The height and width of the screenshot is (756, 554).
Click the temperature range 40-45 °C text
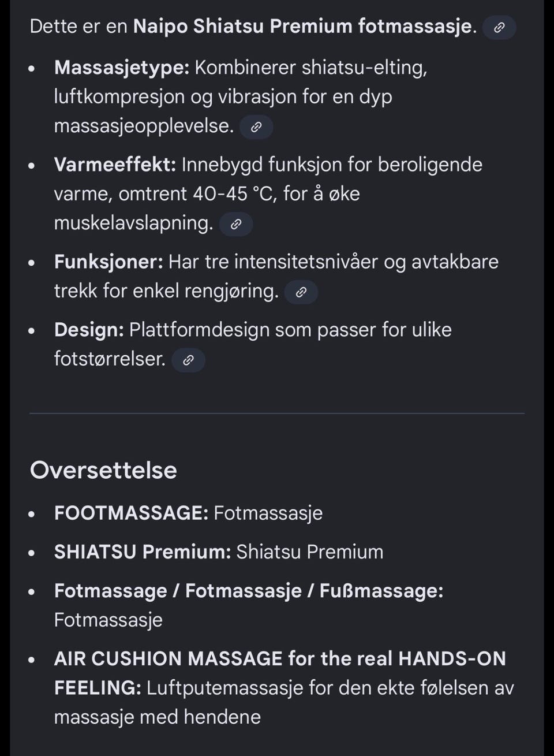click(240, 194)
